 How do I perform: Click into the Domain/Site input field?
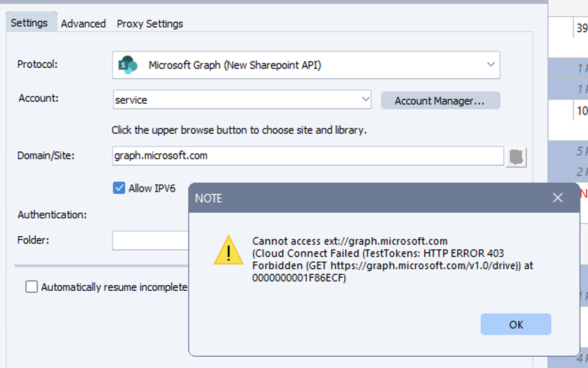pos(308,156)
